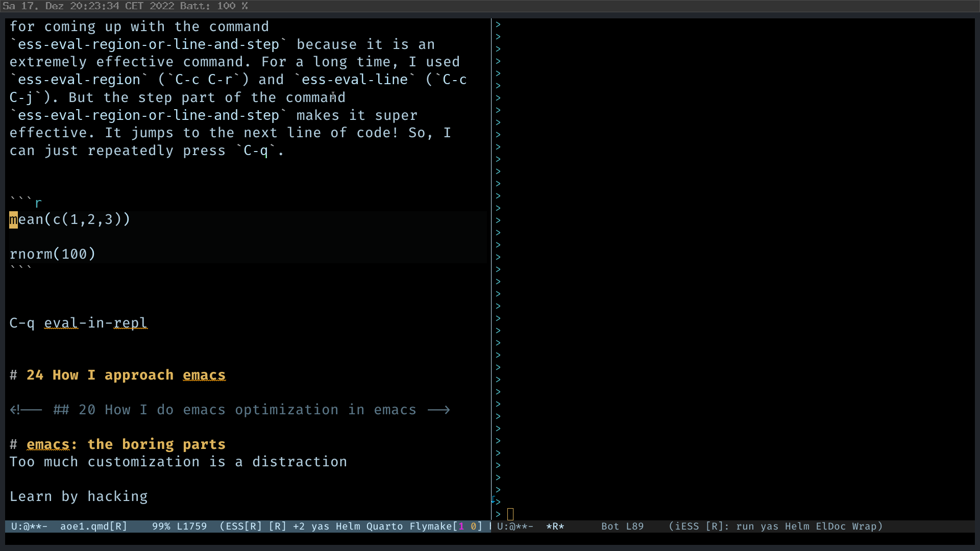
Task: Click the Batt: 100 % indicator in top bar
Action: 214,6
